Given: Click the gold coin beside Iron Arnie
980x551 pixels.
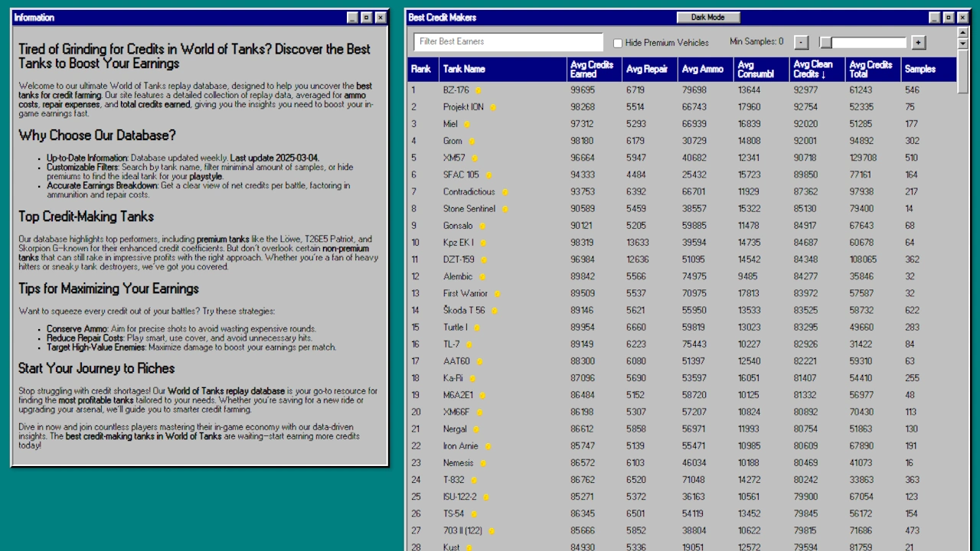Looking at the screenshot, I should pyautogui.click(x=487, y=446).
